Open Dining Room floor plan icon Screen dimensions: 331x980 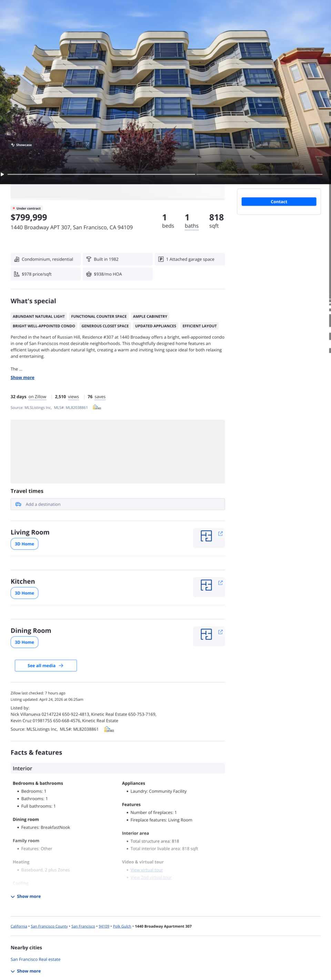(206, 634)
